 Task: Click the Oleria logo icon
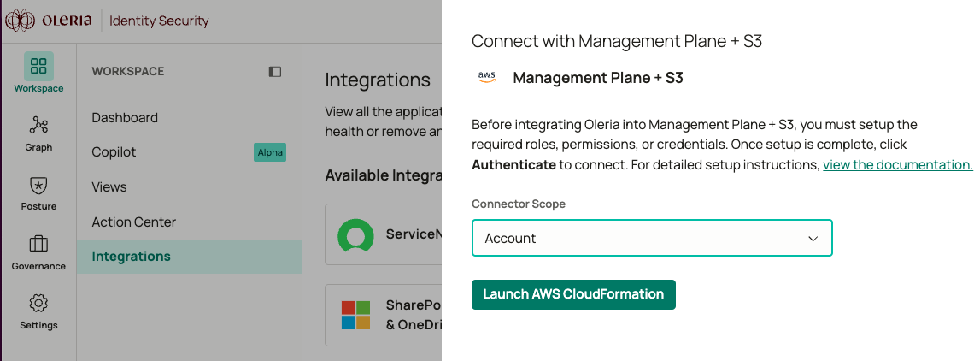point(20,21)
